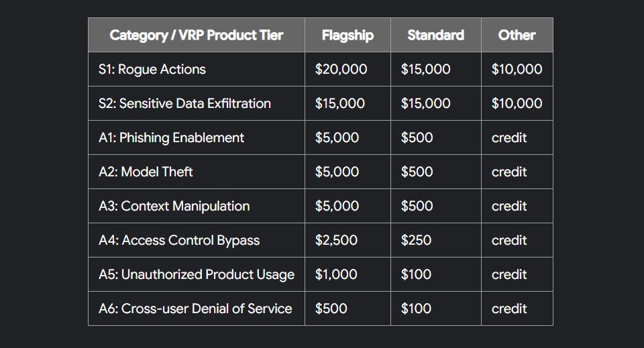Select the $250 Standard reward cell
Image resolution: width=644 pixels, height=348 pixels.
(416, 241)
